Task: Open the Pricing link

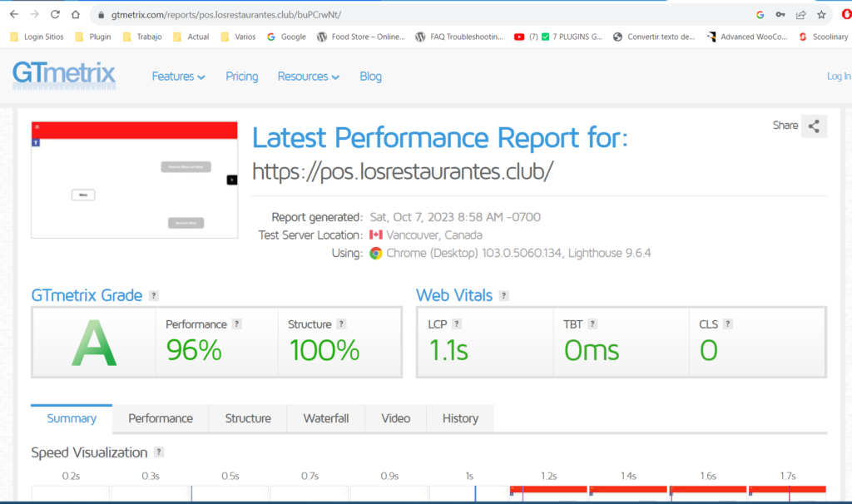Action: (x=241, y=77)
